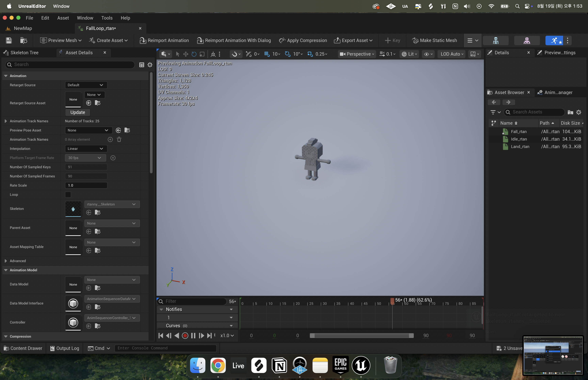Click the viewport Select mode arrow icon
Image resolution: width=588 pixels, height=380 pixels.
coord(177,54)
